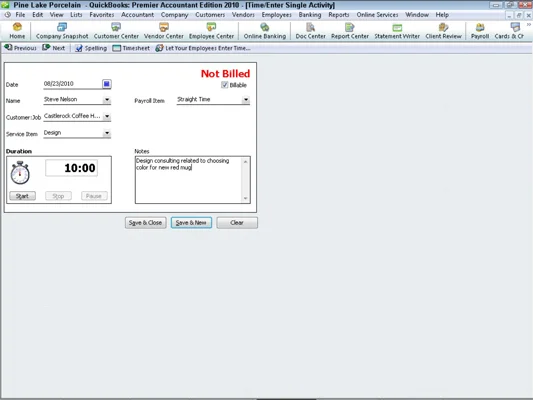Click the clock icon left of File menu
The width and height of the screenshot is (533, 400).
click(x=8, y=15)
